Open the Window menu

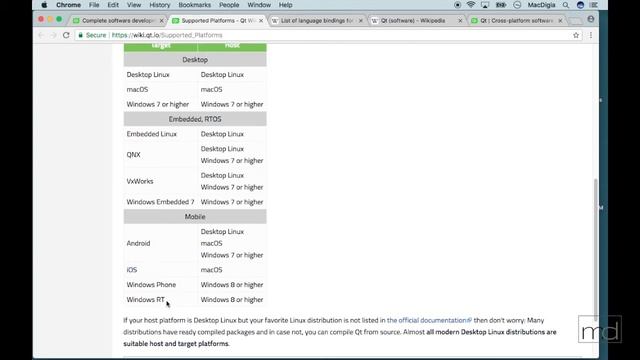pyautogui.click(x=259, y=5)
